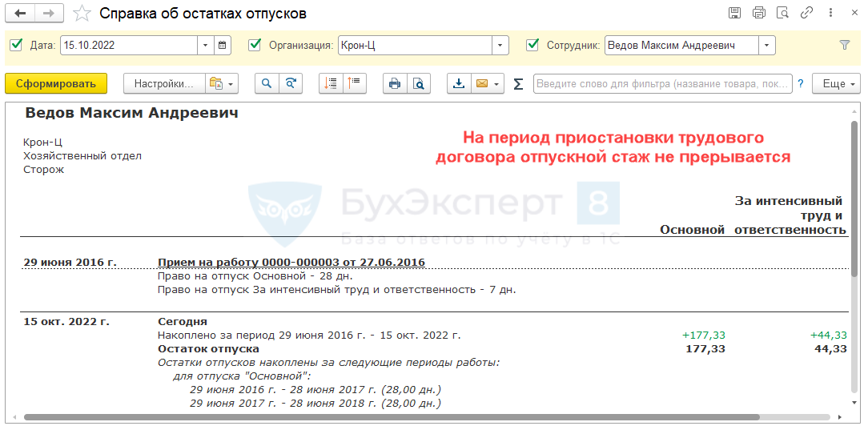Open the calendar picker next to date field
The image size is (868, 430).
tap(223, 46)
